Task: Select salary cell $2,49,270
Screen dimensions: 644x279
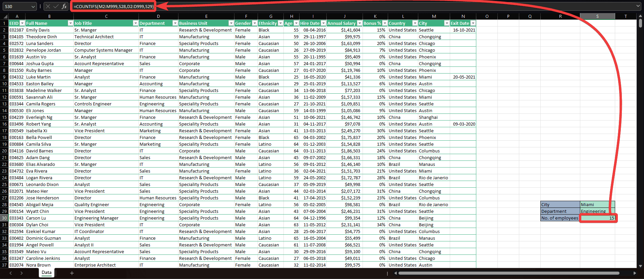Action: pyautogui.click(x=344, y=131)
